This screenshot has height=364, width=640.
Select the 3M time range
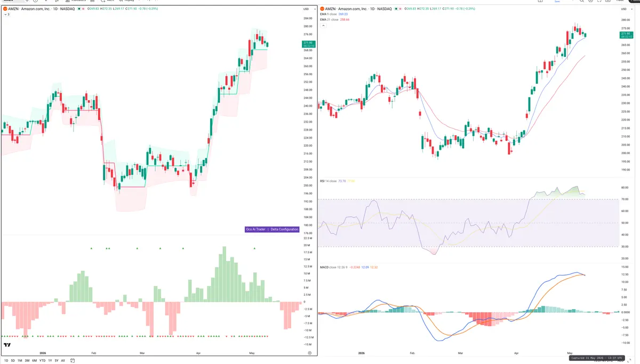tap(27, 361)
